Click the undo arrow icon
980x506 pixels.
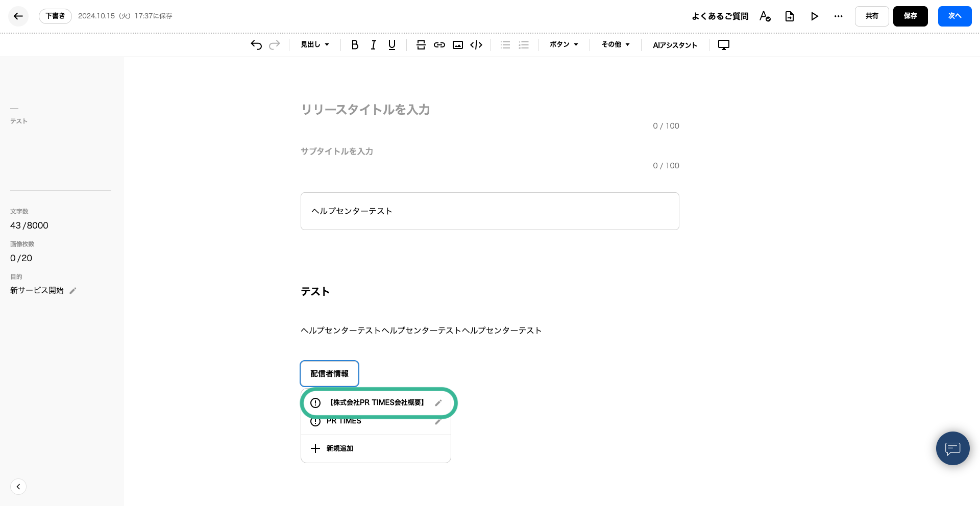256,45
